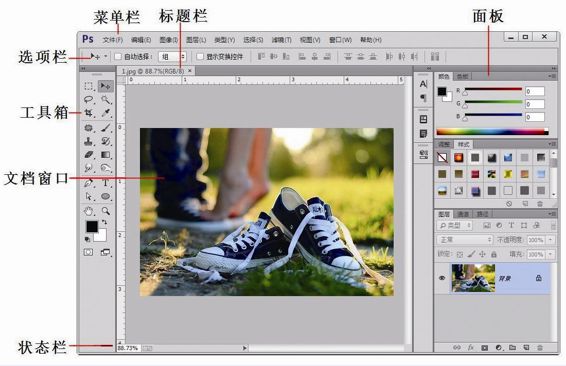Add a layer mask

click(484, 348)
